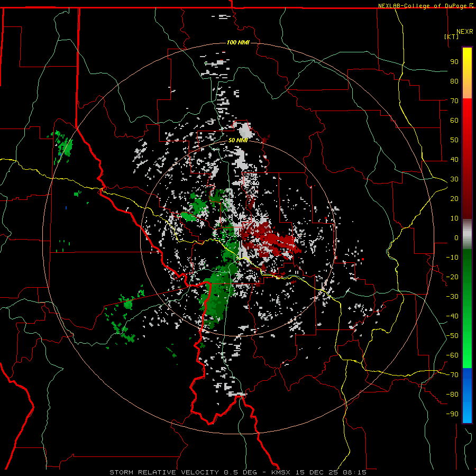Image resolution: width=476 pixels, height=476 pixels.
Task: Click the 30 value on velocity scale
Action: [x=454, y=179]
